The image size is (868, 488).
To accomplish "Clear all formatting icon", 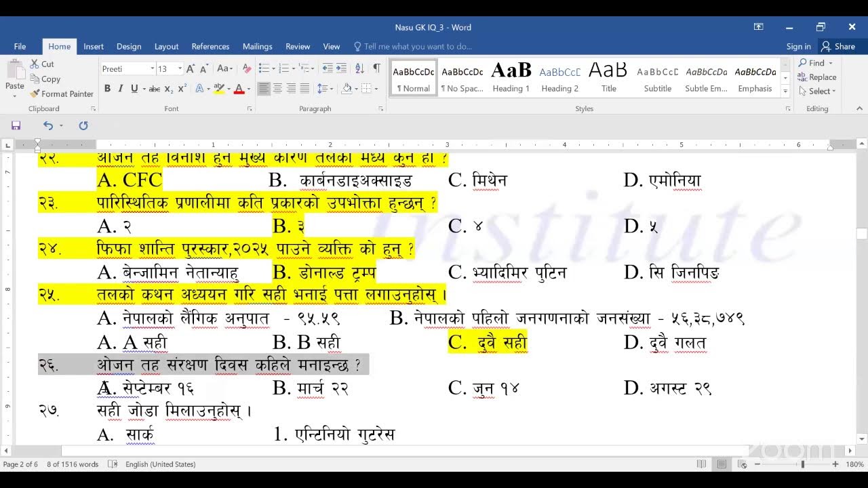I will click(x=247, y=68).
